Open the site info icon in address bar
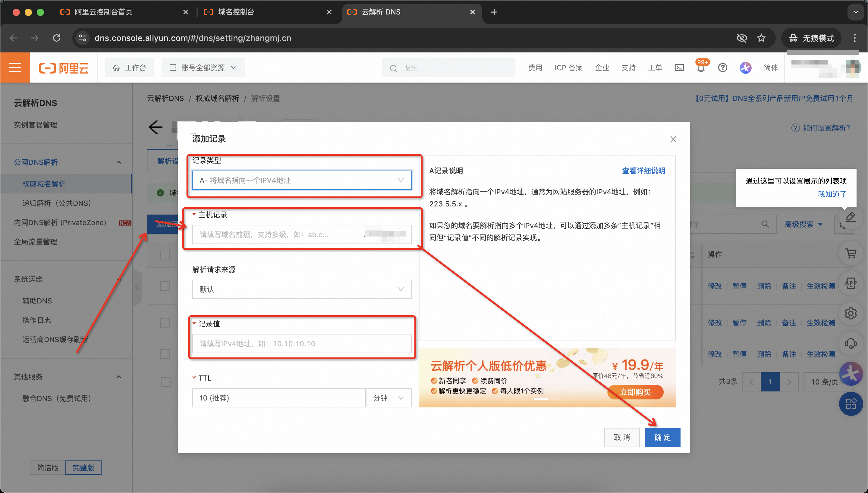This screenshot has width=868, height=493. [83, 38]
